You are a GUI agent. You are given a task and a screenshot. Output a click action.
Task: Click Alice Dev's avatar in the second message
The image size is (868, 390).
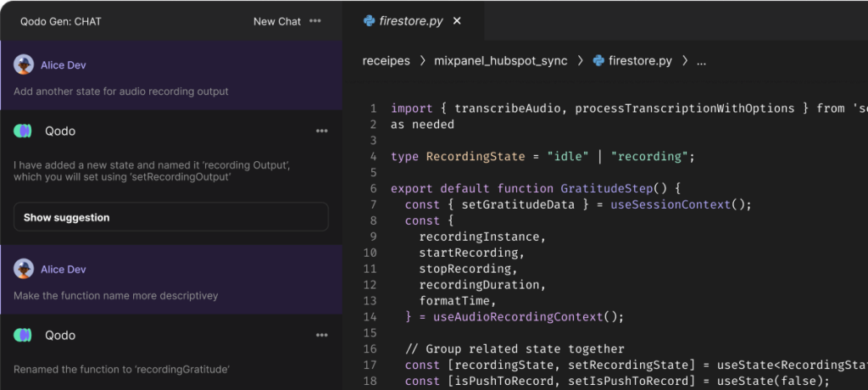click(x=23, y=270)
